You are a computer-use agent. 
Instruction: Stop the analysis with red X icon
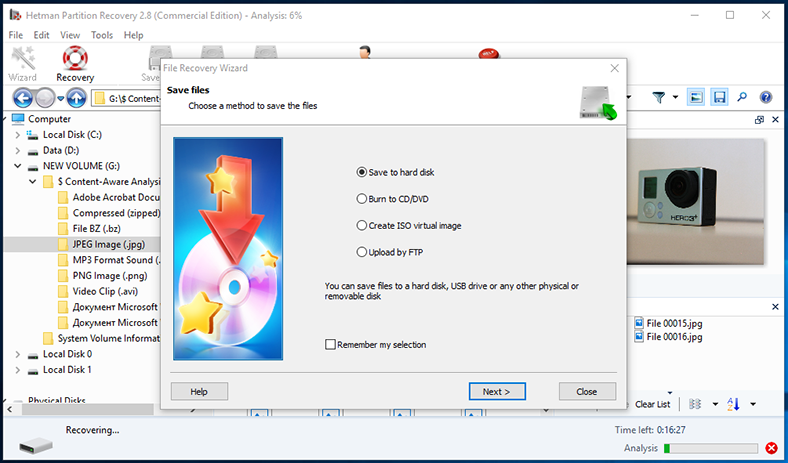(x=771, y=448)
